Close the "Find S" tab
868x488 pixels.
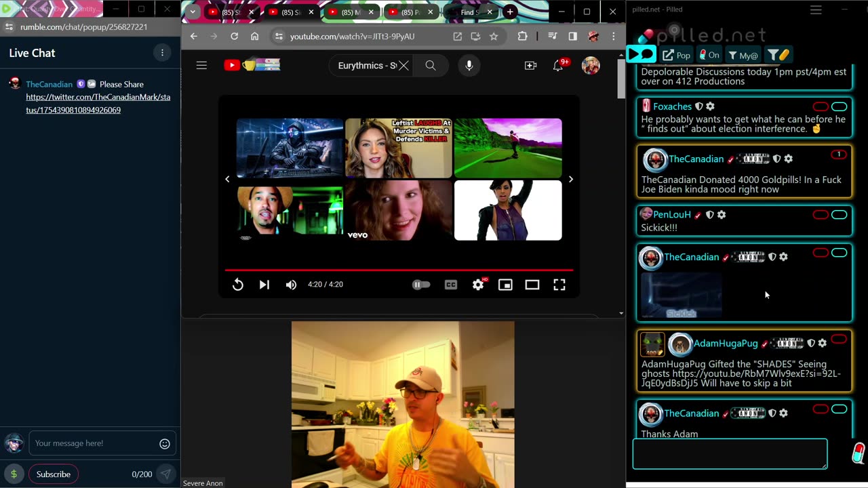click(490, 12)
